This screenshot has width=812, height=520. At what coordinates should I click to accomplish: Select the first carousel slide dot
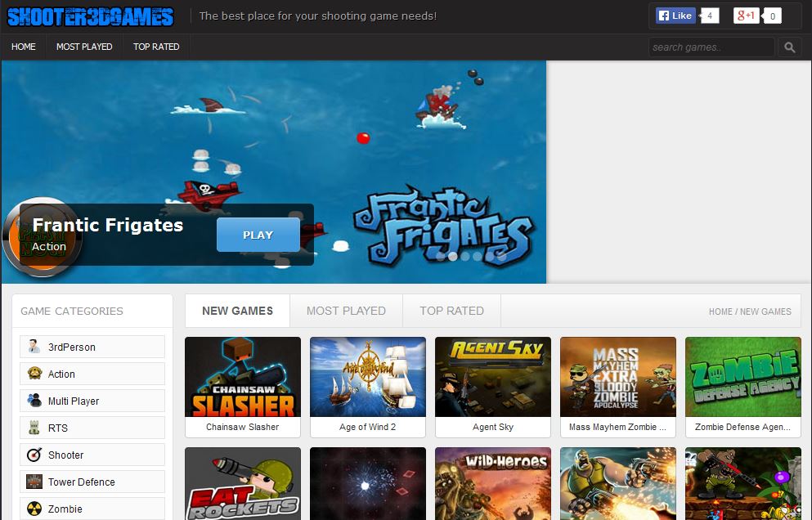[441, 256]
